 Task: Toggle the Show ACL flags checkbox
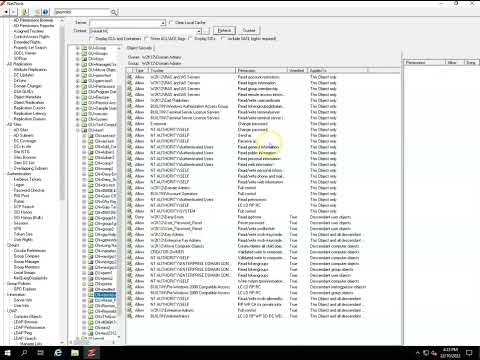(x=146, y=38)
